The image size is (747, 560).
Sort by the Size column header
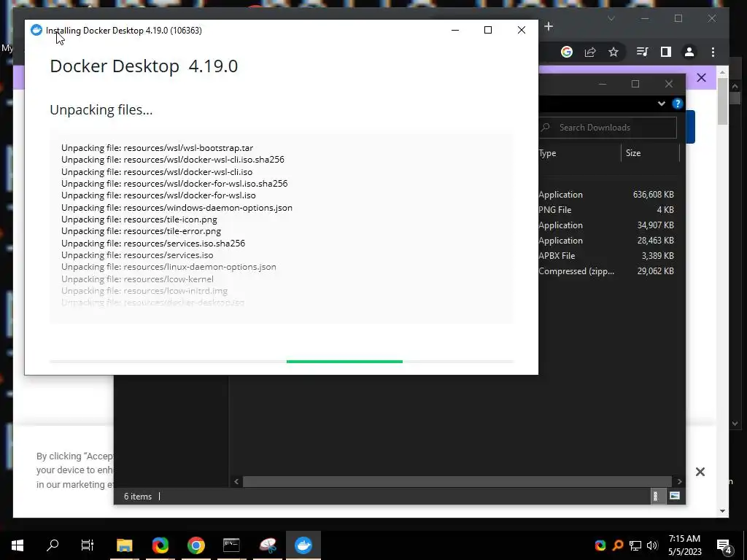(x=632, y=153)
